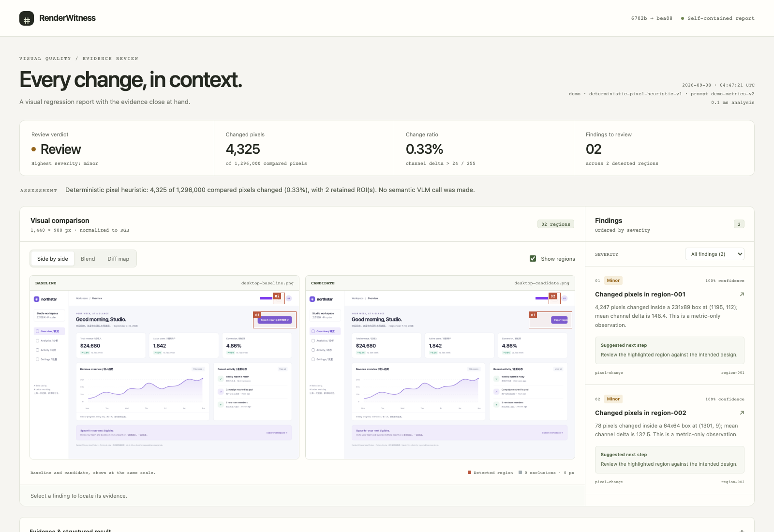Click the Minor severity badge of finding 02
Image resolution: width=774 pixels, height=532 pixels.
[x=613, y=399]
